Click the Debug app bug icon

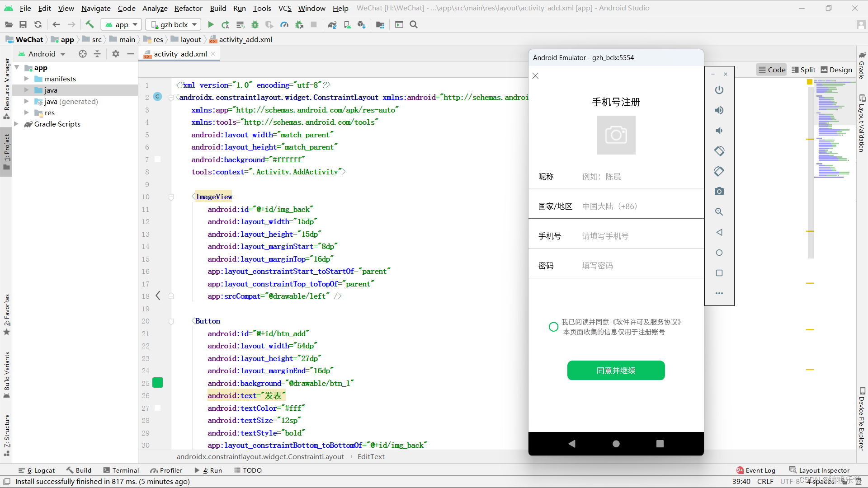[x=255, y=24]
